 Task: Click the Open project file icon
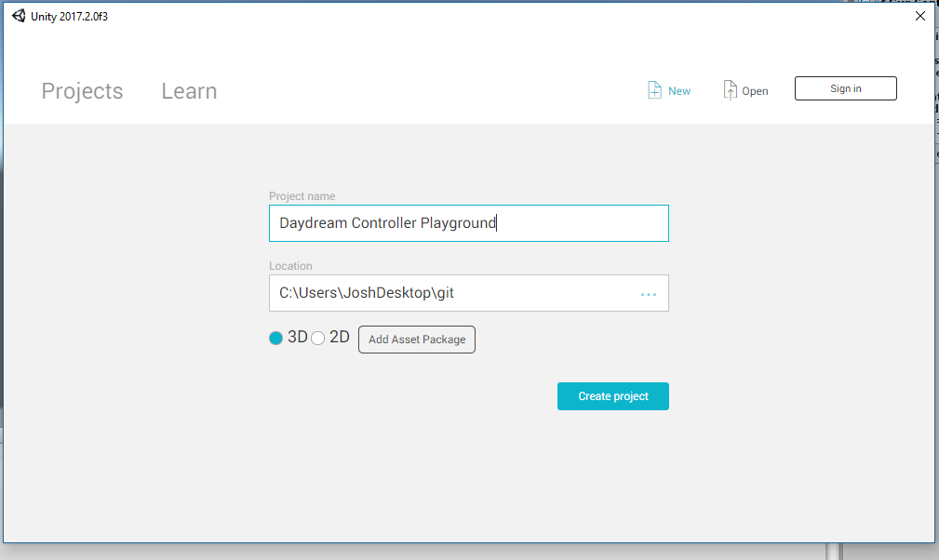[x=730, y=90]
